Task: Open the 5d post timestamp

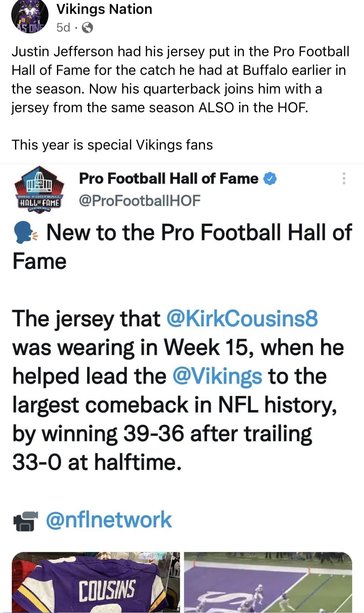Action: pos(63,28)
